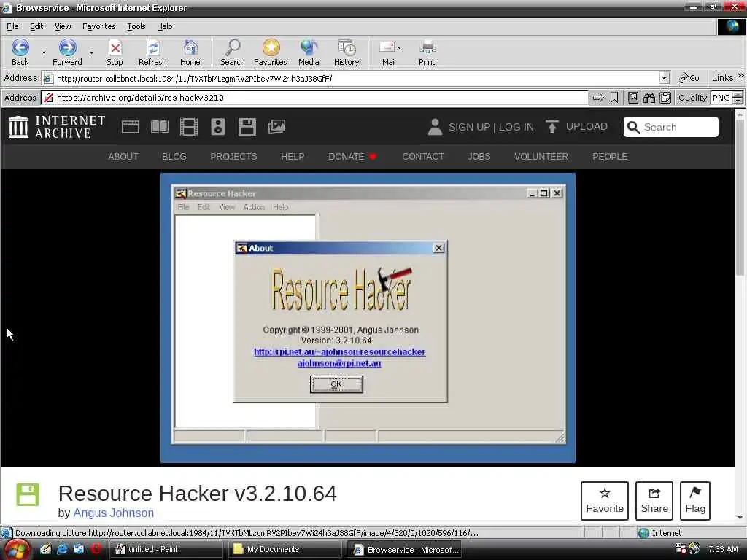Switch to My Documents taskbar button
This screenshot has height=560, width=747.
[285, 549]
